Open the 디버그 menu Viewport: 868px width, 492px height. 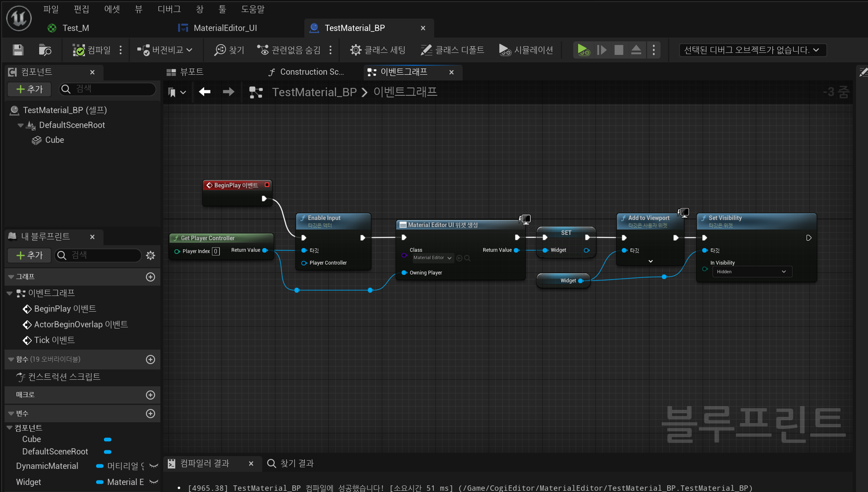[x=169, y=9]
